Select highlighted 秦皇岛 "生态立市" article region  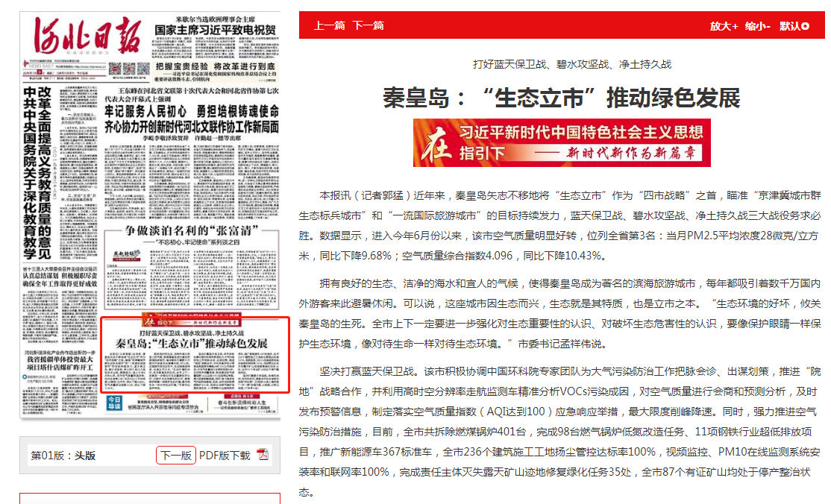tap(194, 356)
